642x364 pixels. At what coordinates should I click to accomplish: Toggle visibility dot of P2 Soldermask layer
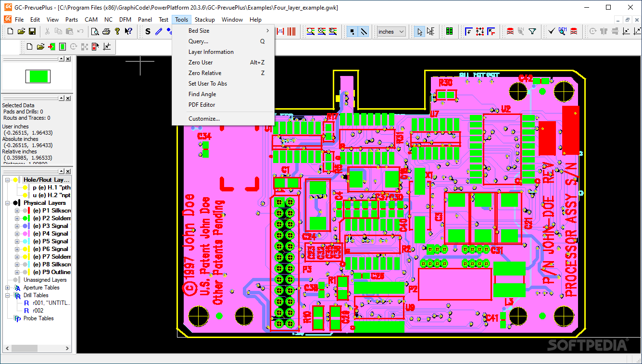tap(25, 218)
